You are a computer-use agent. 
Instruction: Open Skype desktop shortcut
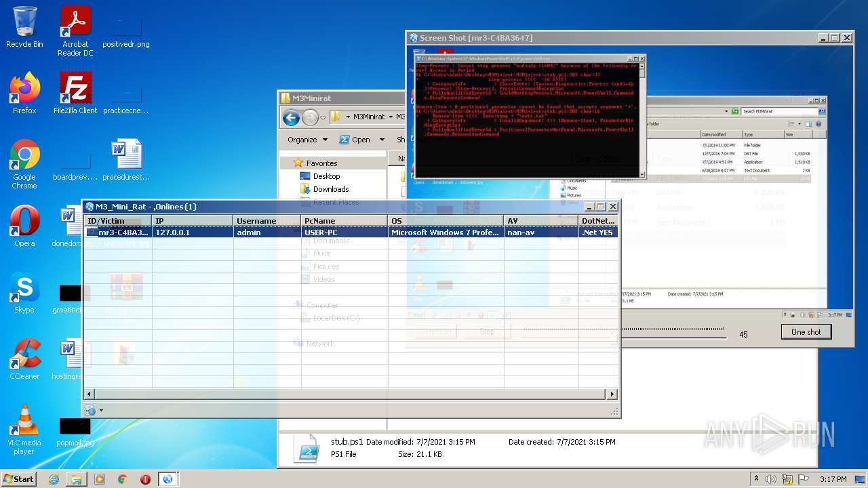pyautogui.click(x=24, y=293)
